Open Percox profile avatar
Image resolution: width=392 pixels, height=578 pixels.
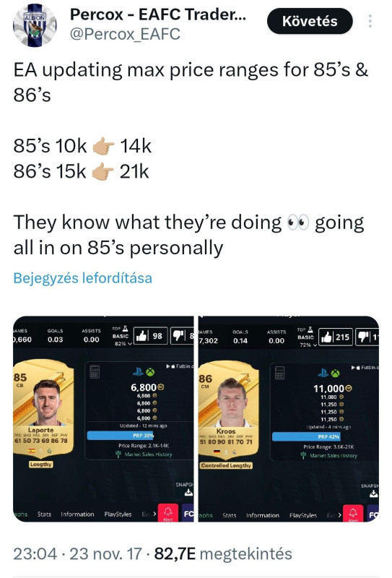35,25
